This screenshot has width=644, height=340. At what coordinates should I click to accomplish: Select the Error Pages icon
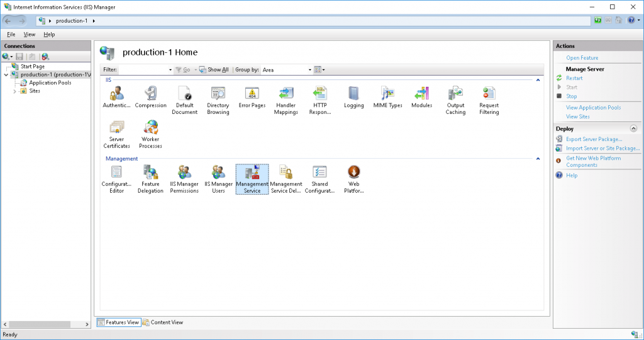(252, 94)
